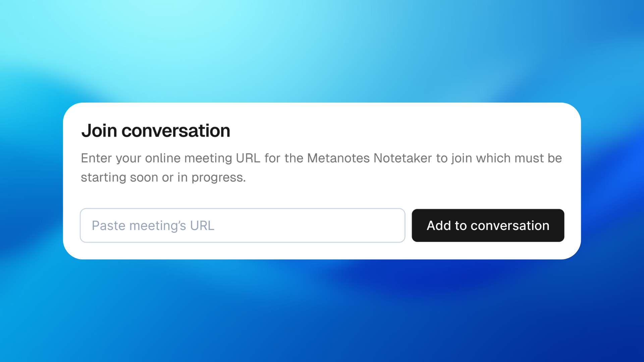Click the word Join in the heading
The width and height of the screenshot is (644, 362).
(99, 130)
